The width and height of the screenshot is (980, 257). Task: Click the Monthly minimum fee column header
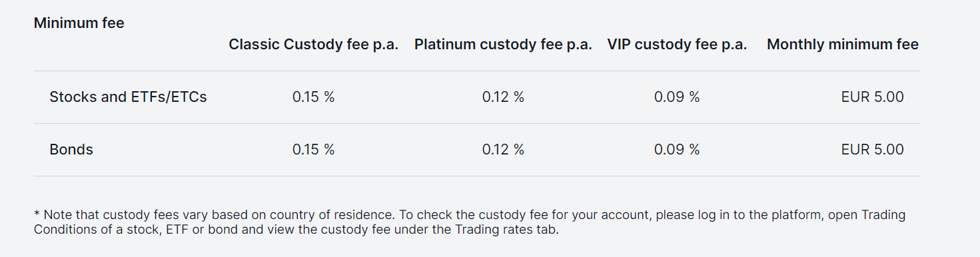coord(843,45)
